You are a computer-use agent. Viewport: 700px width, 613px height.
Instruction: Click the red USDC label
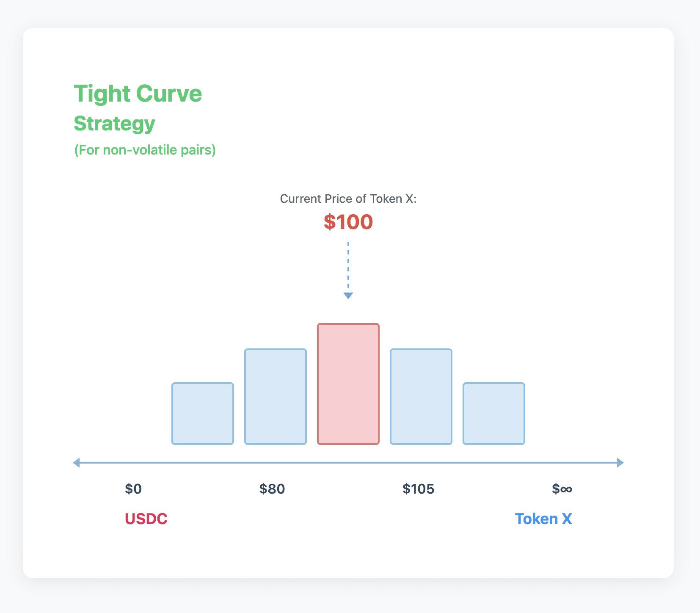(x=146, y=519)
